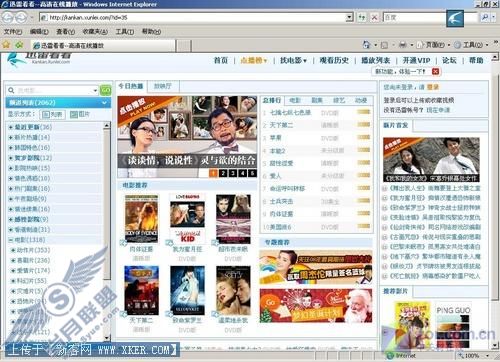The image size is (500, 362).
Task: Click the 开通VIP navigation link
Action: (x=416, y=60)
